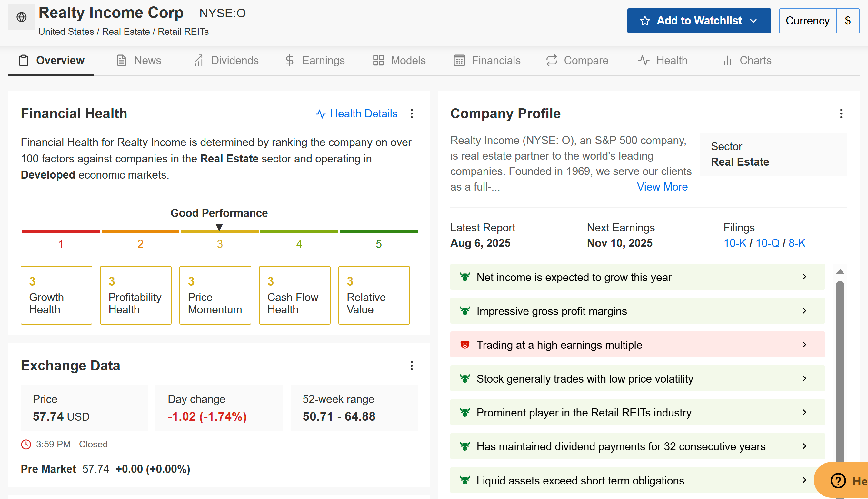Image resolution: width=868 pixels, height=499 pixels.
Task: Select the Profitability Health score card
Action: [136, 295]
